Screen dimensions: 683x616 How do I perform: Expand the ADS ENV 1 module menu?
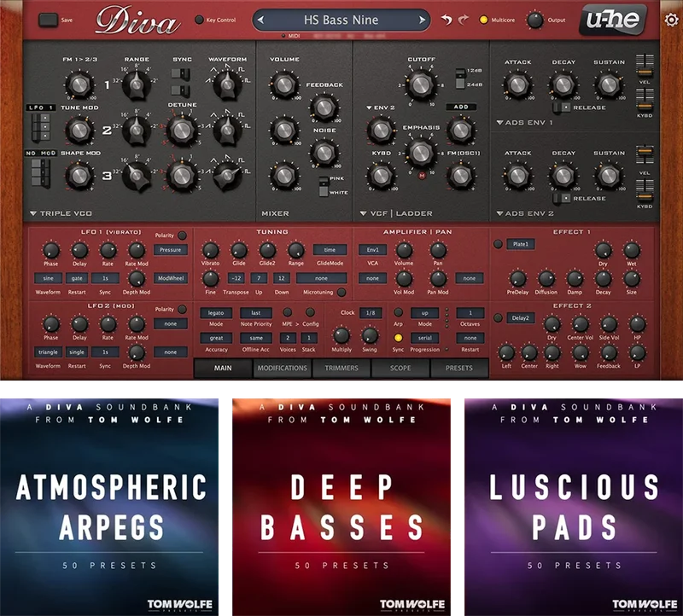click(524, 123)
